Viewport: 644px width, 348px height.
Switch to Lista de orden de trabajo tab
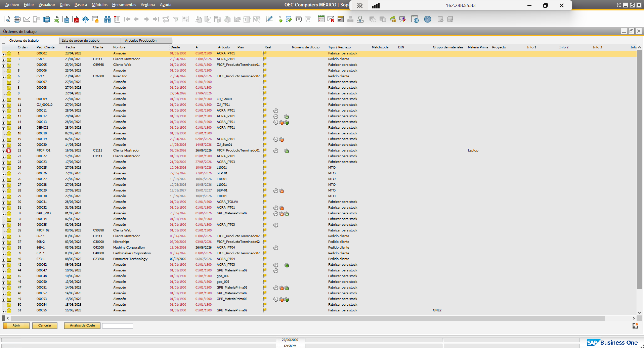point(90,40)
